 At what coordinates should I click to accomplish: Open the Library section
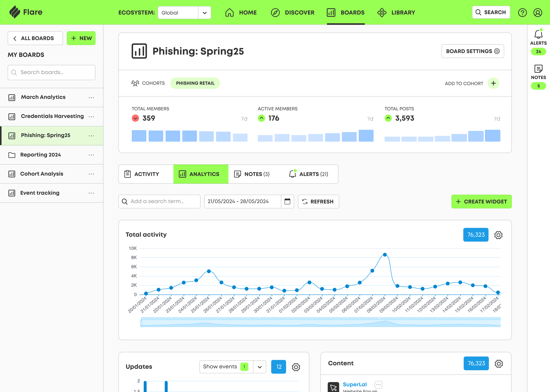pyautogui.click(x=396, y=13)
